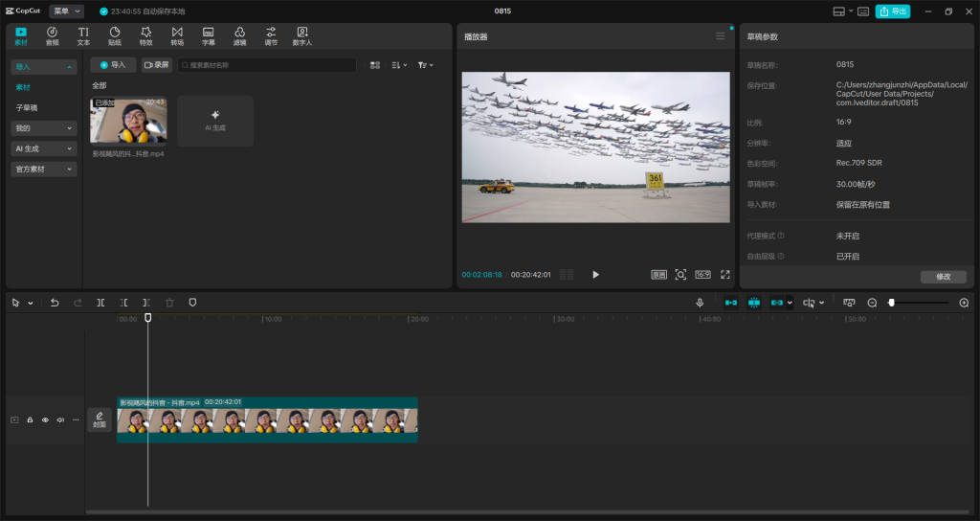Viewport: 980px width, 521px height.
Task: Open the 滤镜 filters tab
Action: pos(239,36)
